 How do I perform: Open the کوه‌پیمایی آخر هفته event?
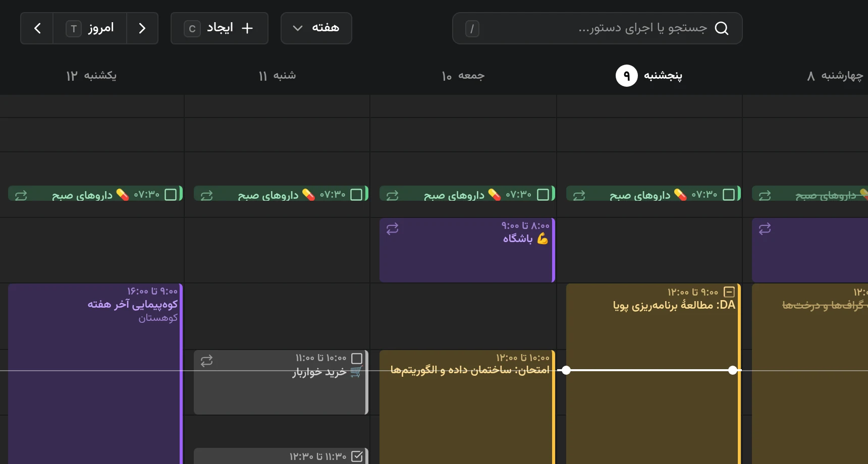(x=95, y=374)
